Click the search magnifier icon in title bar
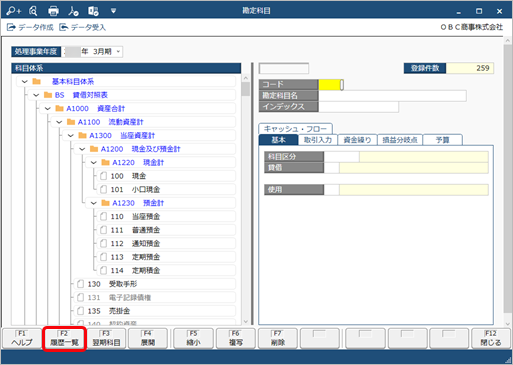The height and width of the screenshot is (365, 513). tap(33, 11)
